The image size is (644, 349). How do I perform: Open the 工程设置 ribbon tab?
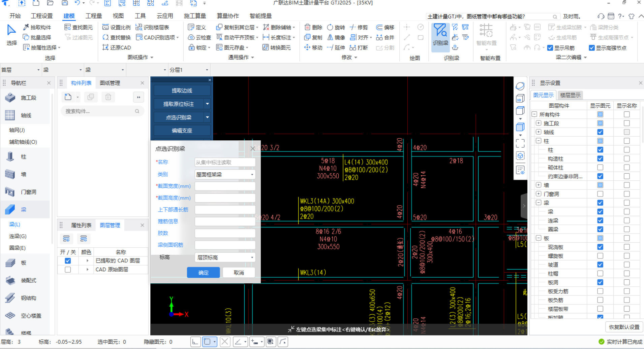42,16
